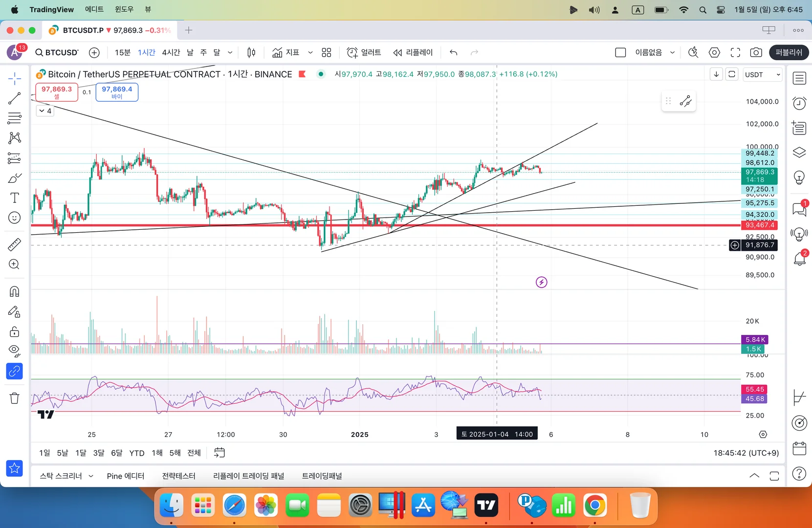Open the chats panel with notification
The image size is (812, 528).
(x=799, y=209)
